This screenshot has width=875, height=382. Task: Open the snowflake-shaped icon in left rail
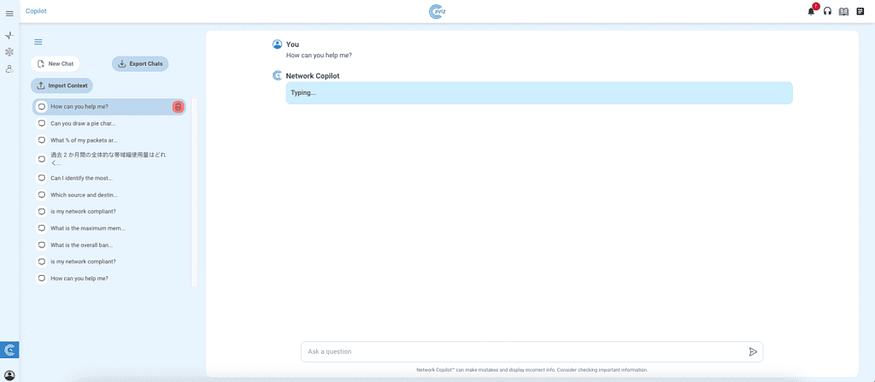9,52
